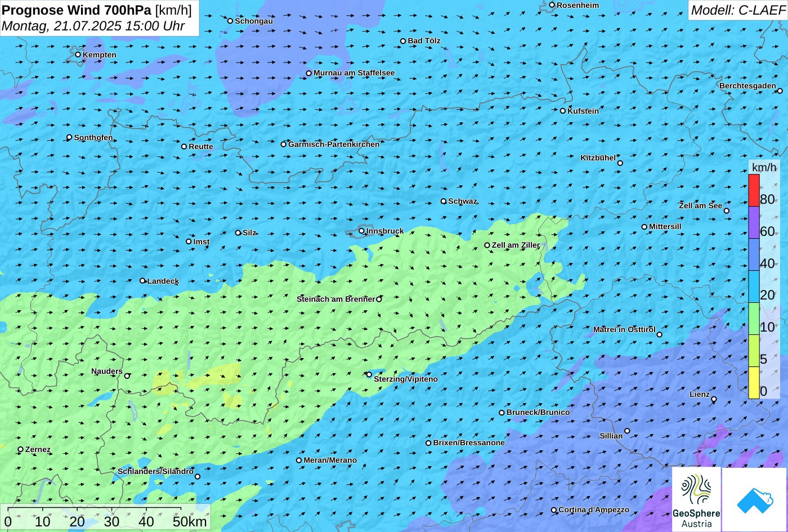788x532 pixels.
Task: Click the GeoSphere Austria logo
Action: [696, 499]
